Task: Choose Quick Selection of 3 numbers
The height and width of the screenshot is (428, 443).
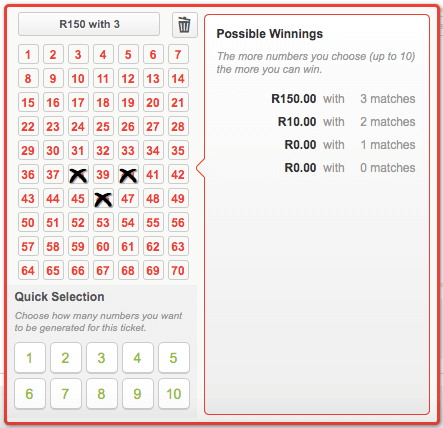Action: 102,358
